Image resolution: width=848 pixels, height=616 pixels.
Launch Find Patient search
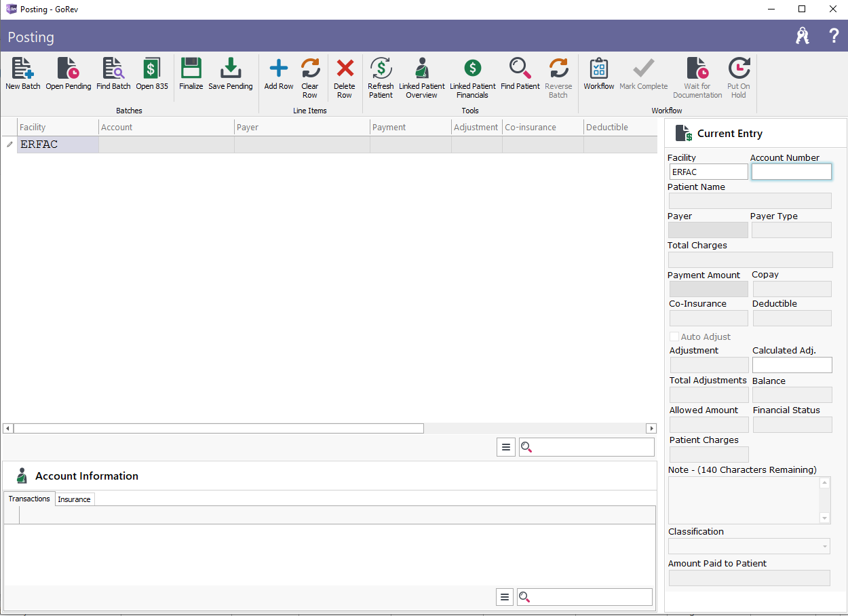coord(520,73)
